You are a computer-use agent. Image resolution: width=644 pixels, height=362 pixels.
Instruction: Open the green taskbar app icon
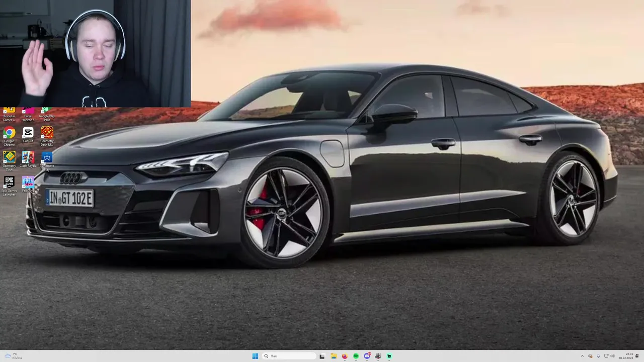389,356
